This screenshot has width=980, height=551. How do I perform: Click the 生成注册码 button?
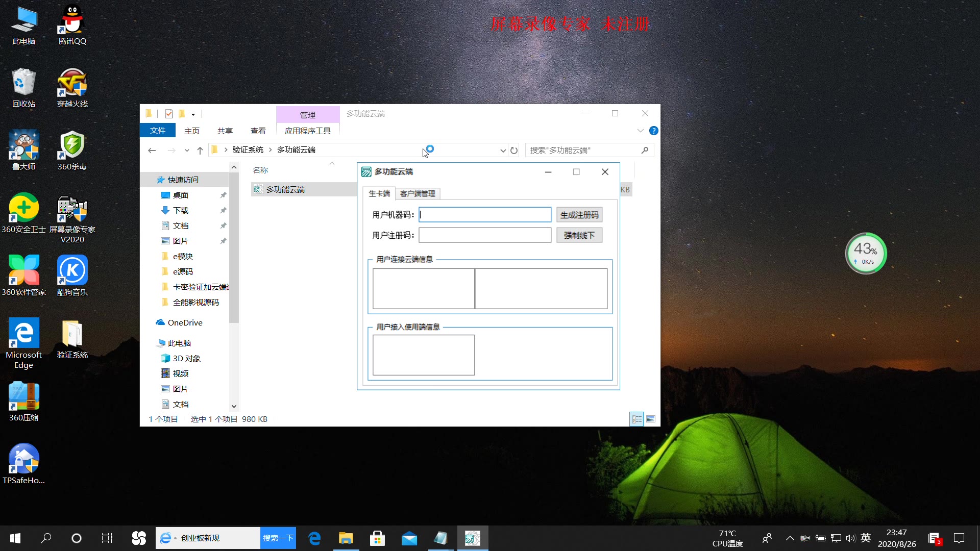point(579,215)
